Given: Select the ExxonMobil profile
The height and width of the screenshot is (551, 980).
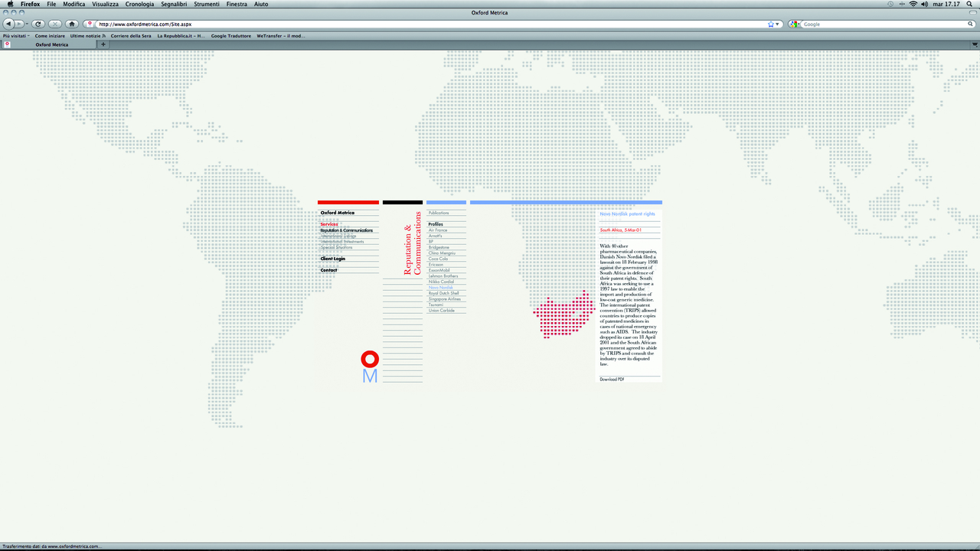Looking at the screenshot, I should click(x=439, y=270).
